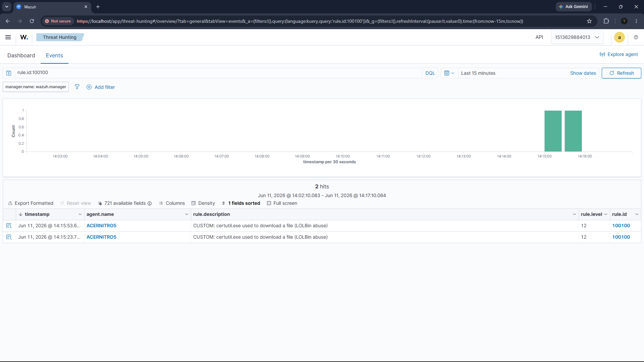Inspect the 14:15:23 event details

click(9, 237)
